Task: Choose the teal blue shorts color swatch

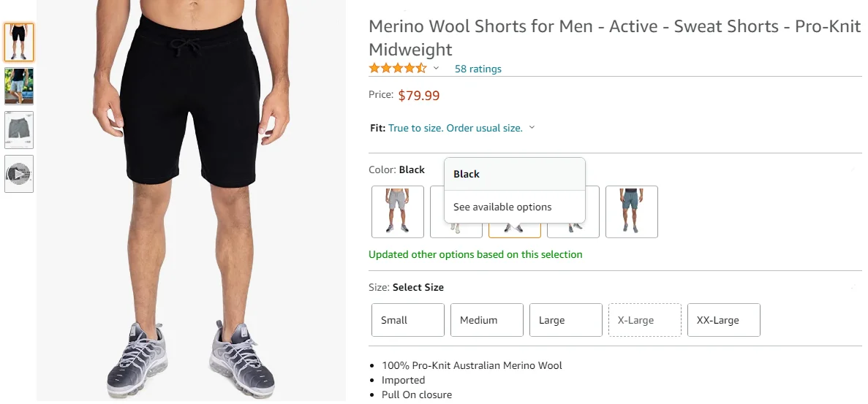Action: click(x=632, y=212)
